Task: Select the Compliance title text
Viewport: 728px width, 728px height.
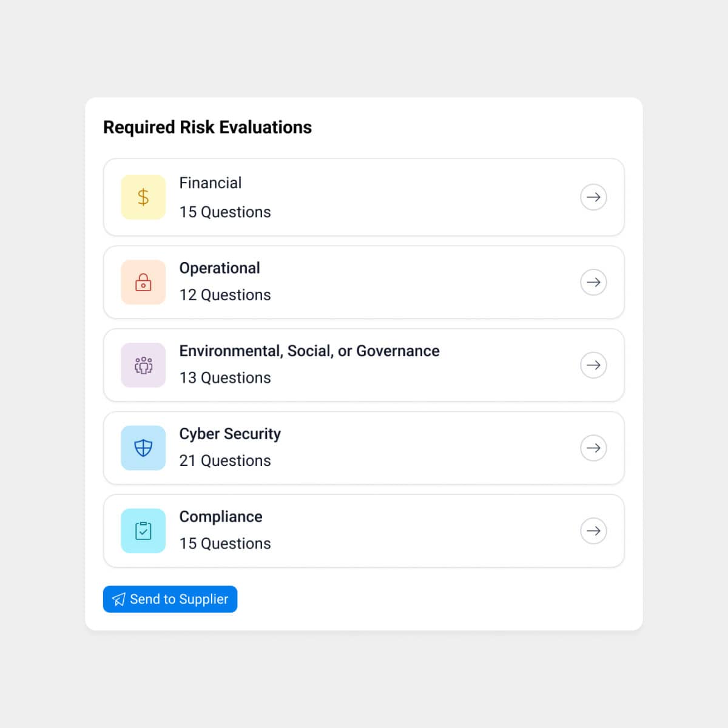Action: [x=221, y=517]
